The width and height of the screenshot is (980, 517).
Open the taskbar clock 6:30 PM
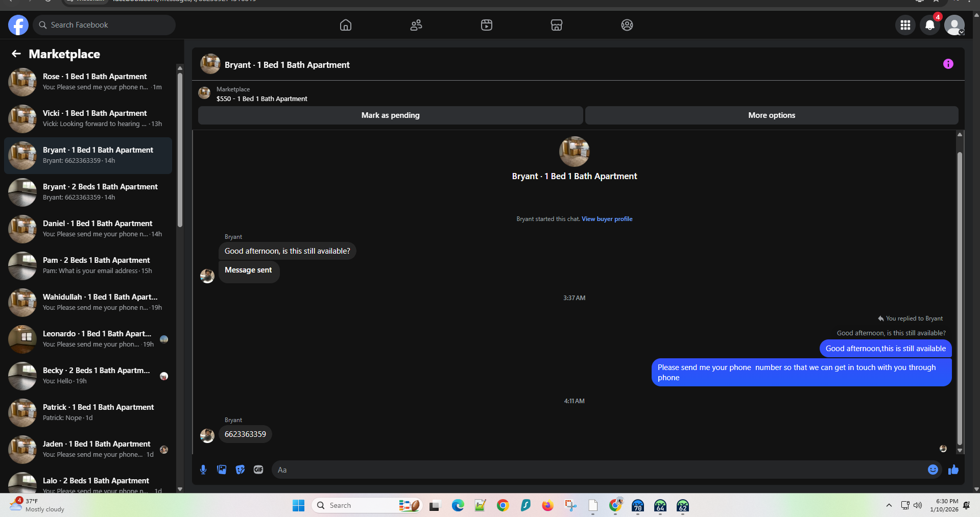944,505
